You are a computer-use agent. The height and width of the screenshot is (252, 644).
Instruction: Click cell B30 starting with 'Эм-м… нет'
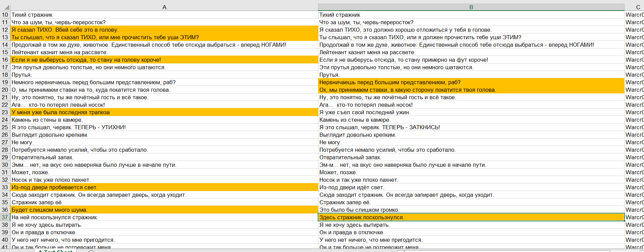coord(471,165)
